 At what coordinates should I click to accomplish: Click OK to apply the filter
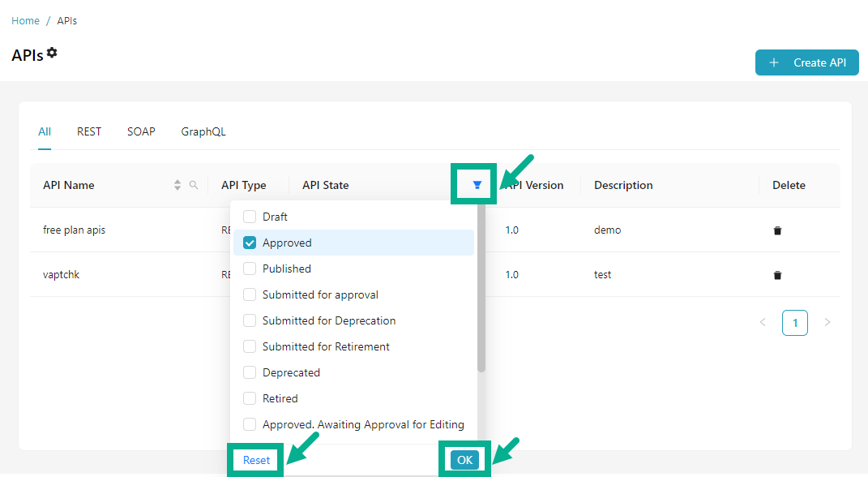[x=464, y=460]
